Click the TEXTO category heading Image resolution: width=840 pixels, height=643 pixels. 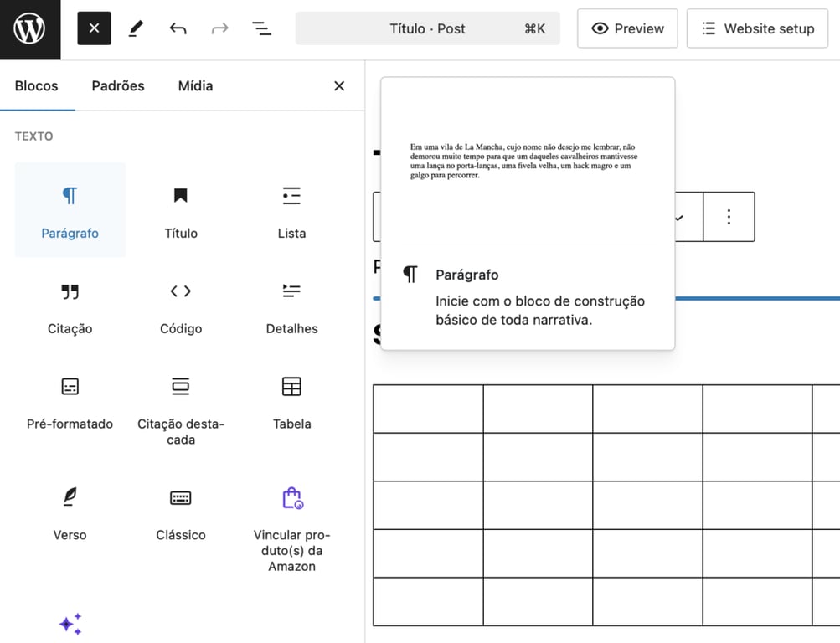(33, 136)
